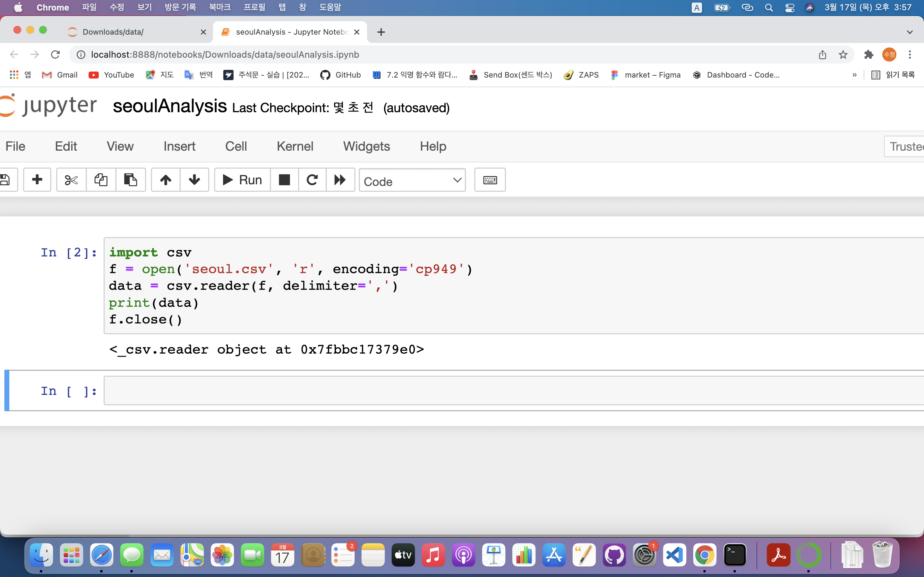Restart the kernel with circular arrow icon
Viewport: 924px width, 577px height.
click(x=312, y=180)
